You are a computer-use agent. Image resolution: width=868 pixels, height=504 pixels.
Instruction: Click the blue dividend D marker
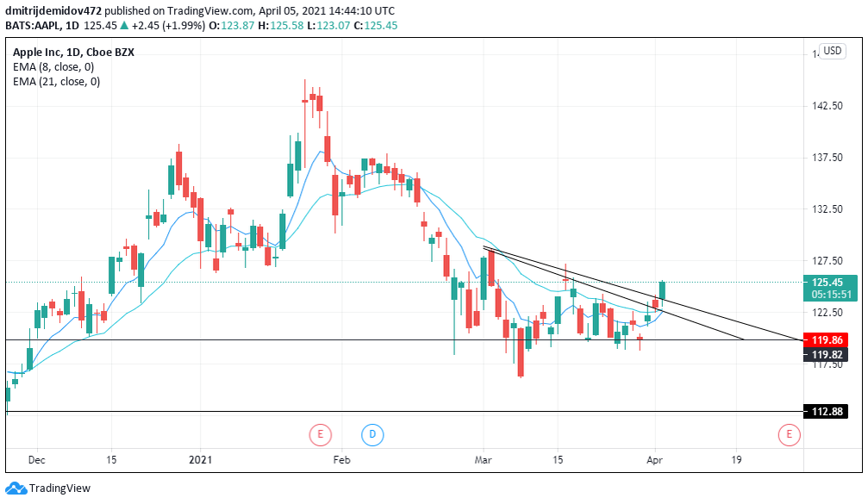(372, 434)
